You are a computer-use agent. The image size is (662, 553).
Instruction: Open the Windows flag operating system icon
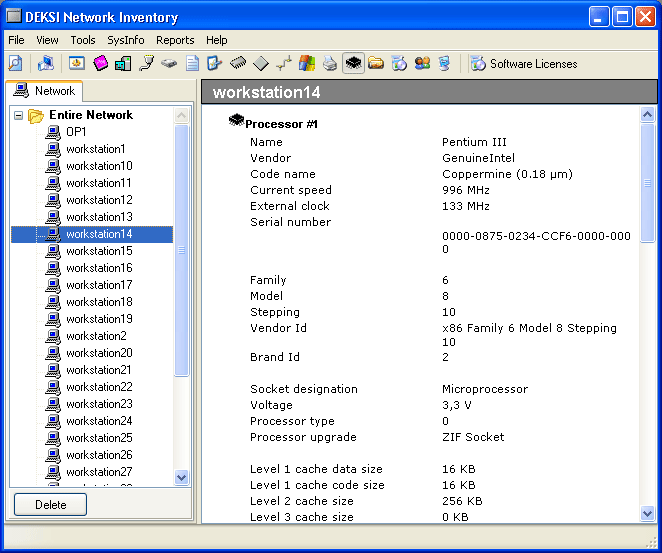click(x=307, y=63)
